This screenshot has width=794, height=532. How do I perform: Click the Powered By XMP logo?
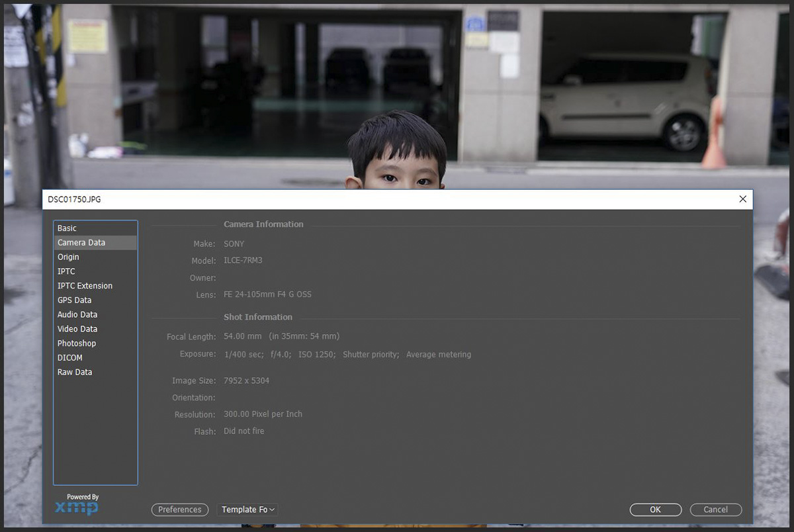(x=78, y=504)
